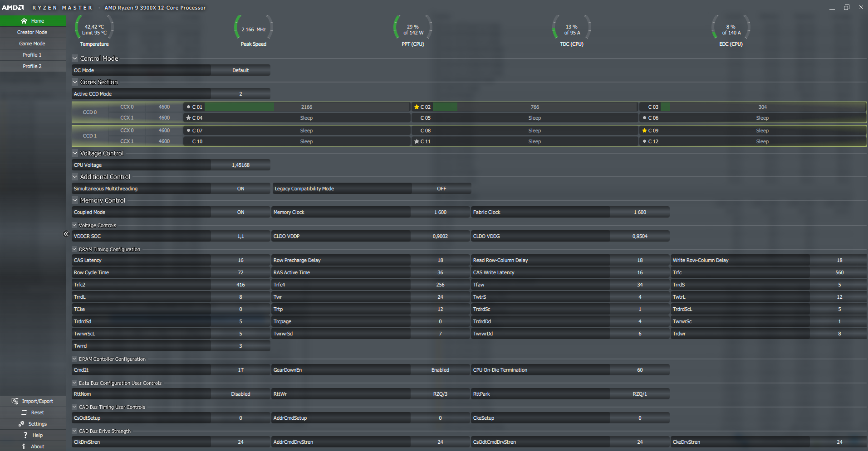Collapse the Control Mode section
This screenshot has height=451, width=868.
pyautogui.click(x=75, y=58)
